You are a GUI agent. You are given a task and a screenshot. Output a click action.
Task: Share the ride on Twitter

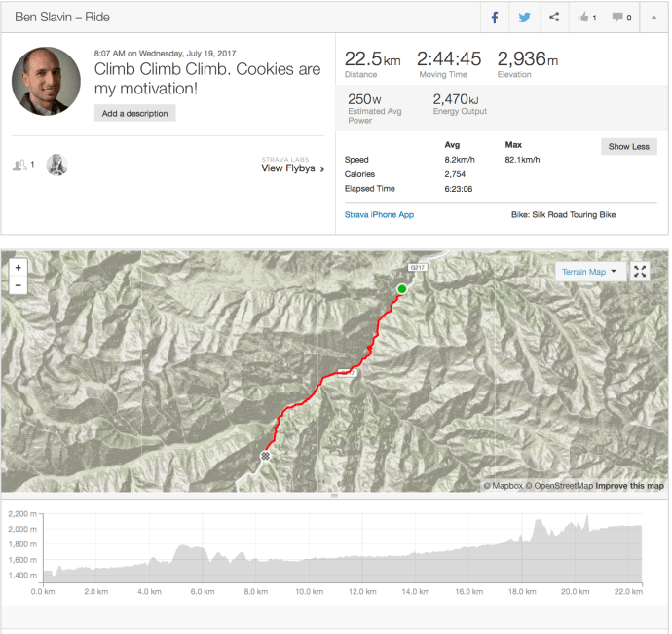[524, 17]
